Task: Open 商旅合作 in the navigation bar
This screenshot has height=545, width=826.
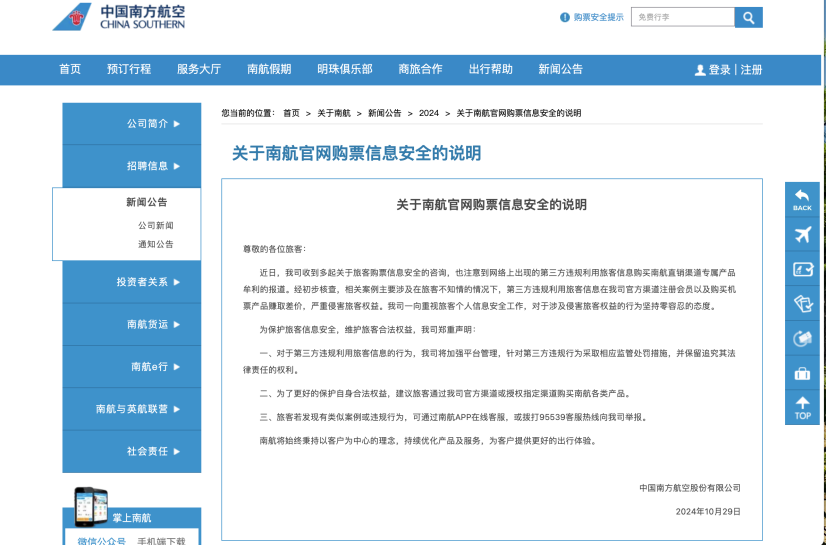Action: pos(420,69)
